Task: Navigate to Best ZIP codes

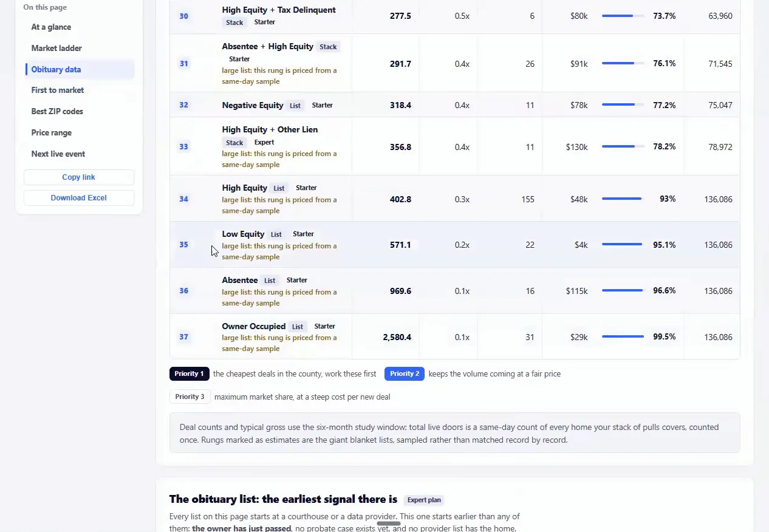Action: [57, 112]
